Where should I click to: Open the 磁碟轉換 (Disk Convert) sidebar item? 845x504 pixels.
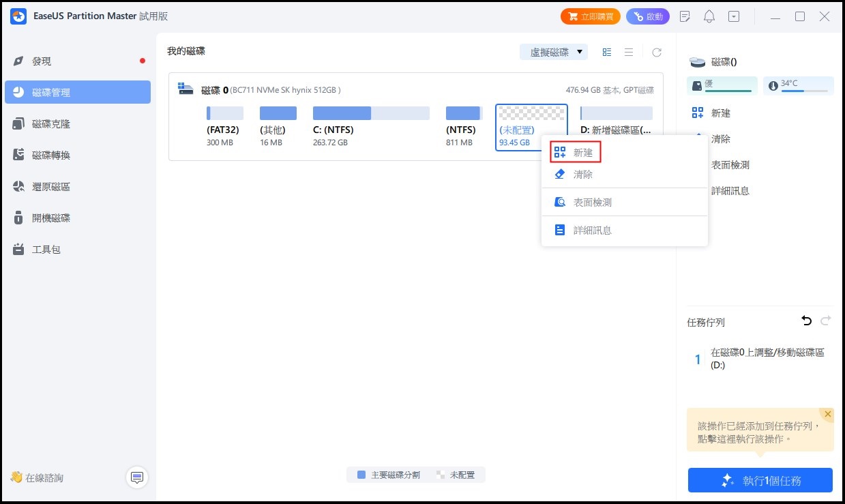51,155
